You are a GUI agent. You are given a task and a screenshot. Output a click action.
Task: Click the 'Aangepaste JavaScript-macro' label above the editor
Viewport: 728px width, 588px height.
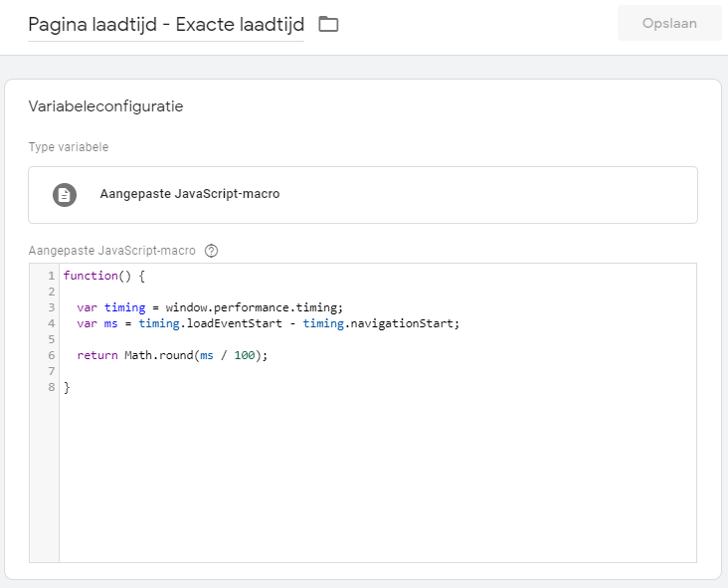pos(112,251)
